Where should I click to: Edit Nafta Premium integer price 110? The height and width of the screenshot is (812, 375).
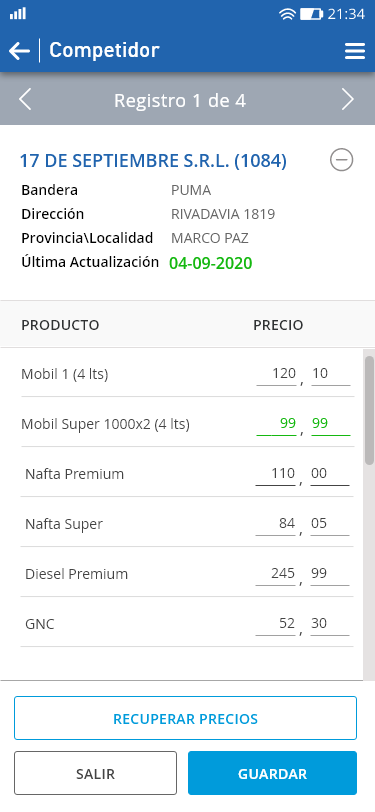tap(276, 474)
